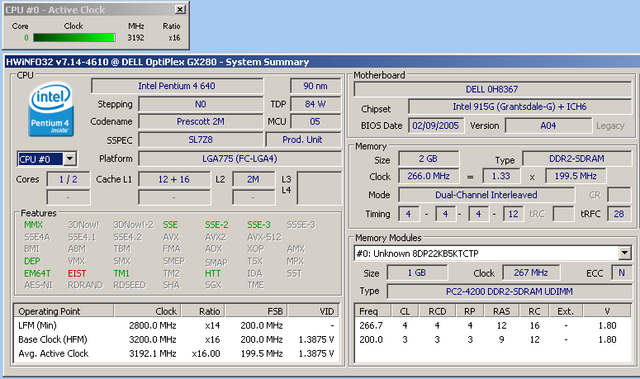
Task: Click the Intel 915G chipset field
Action: 520,107
